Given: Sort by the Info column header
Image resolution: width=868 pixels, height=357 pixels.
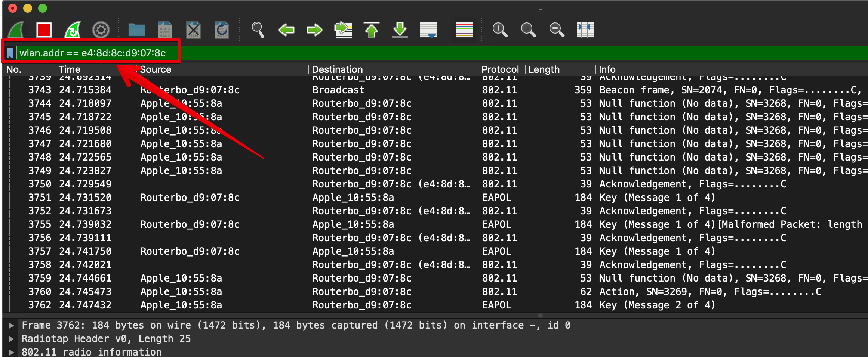Looking at the screenshot, I should [x=731, y=69].
